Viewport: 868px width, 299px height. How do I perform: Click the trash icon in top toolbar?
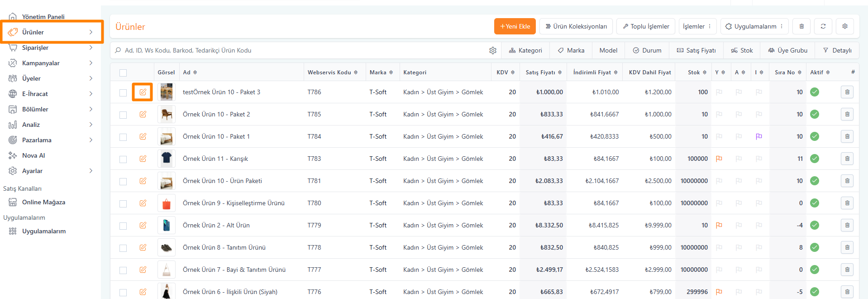[801, 26]
